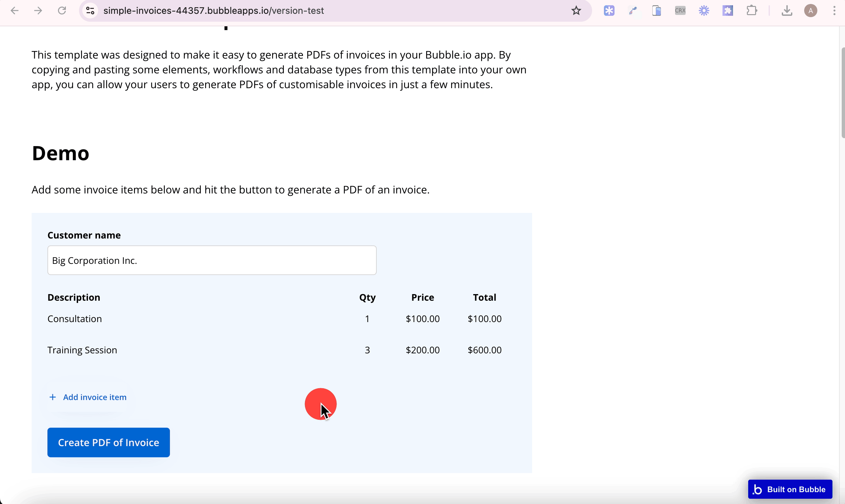Click the Add invoice item link
This screenshot has height=504, width=845.
click(95, 397)
